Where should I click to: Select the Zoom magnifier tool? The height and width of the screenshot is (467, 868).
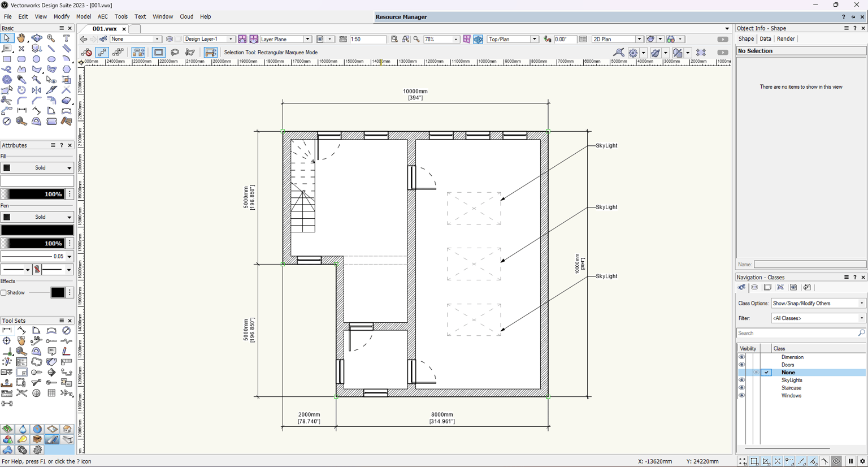pos(51,38)
